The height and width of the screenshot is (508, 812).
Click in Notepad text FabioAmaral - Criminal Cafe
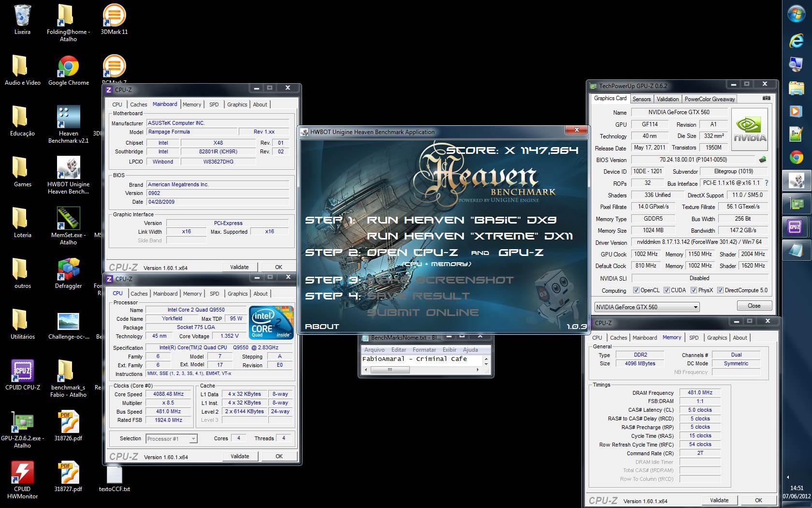414,359
